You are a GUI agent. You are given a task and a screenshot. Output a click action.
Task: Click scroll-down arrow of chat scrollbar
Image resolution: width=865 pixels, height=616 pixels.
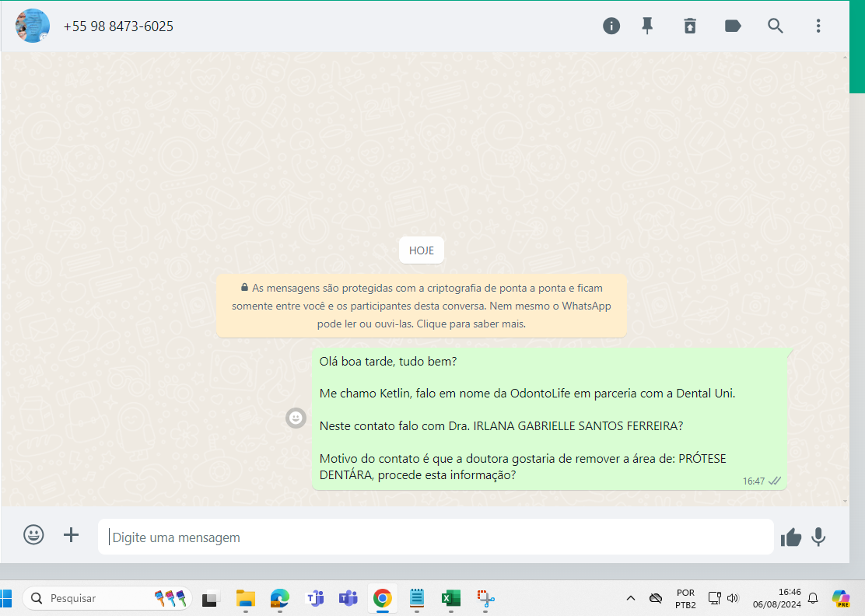pos(845,502)
